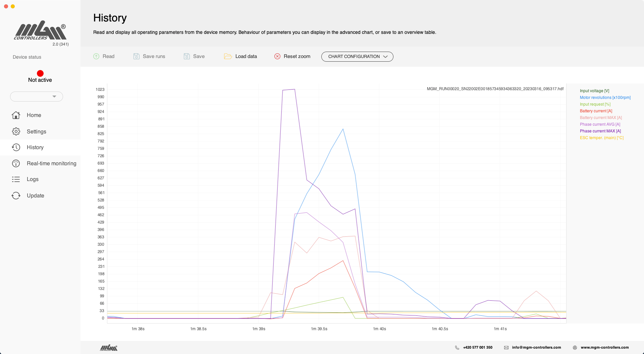Click the Real-time monitoring gauge icon
644x354 pixels.
(x=16, y=163)
